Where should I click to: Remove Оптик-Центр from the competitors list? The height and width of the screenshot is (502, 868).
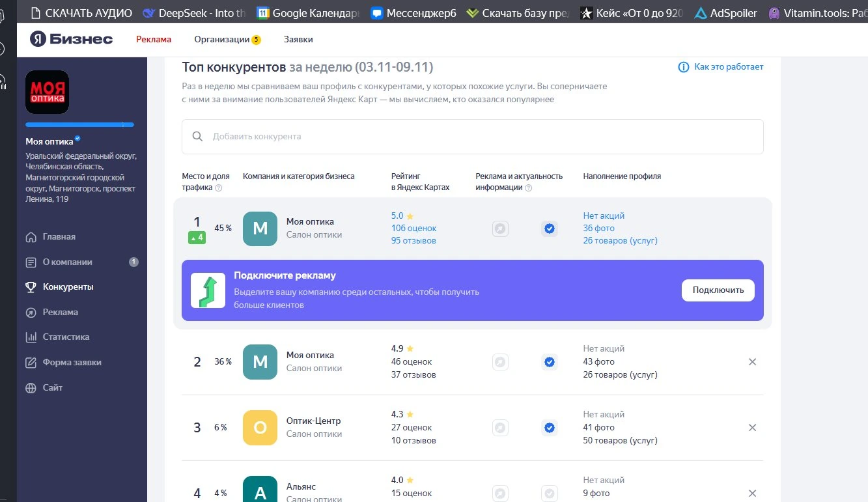point(753,428)
